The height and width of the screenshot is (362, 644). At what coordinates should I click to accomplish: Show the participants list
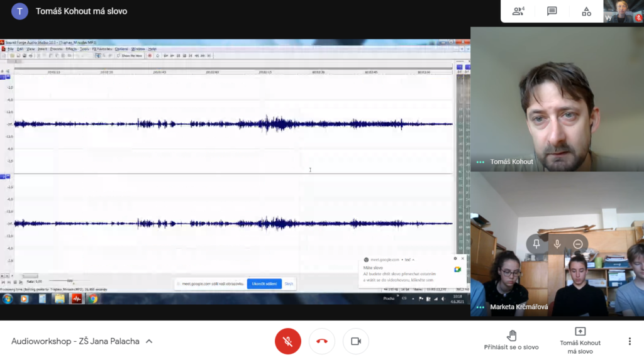coord(518,11)
